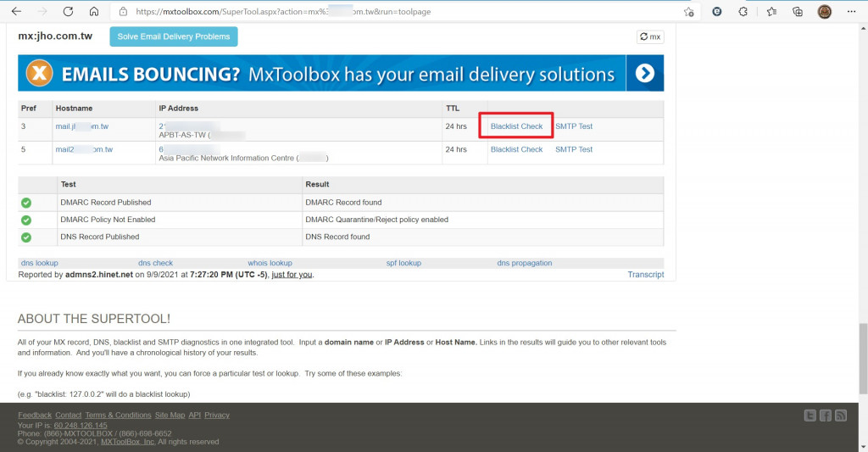Go to the browser home icon
Image resolution: width=868 pixels, height=452 pixels.
point(94,11)
